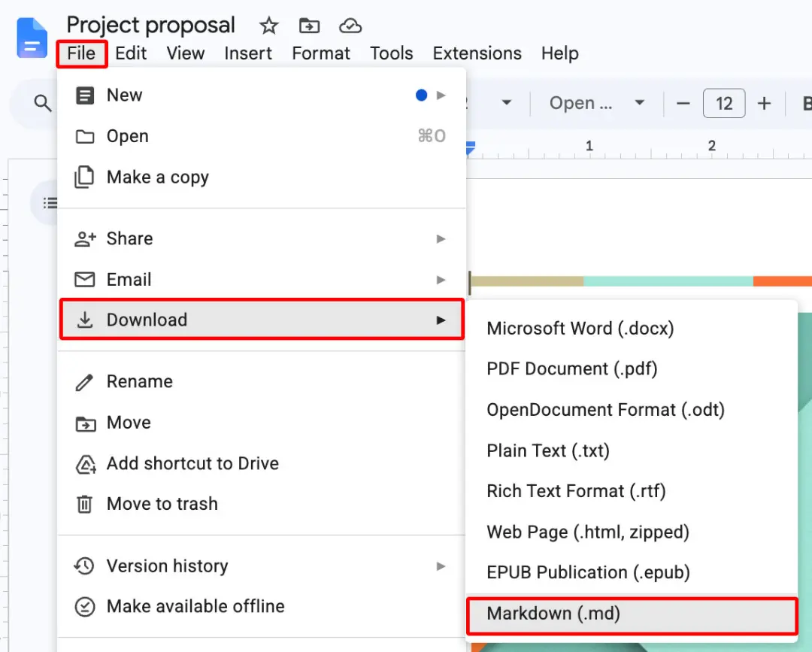
Task: Download as PDF Document (.pdf)
Action: (x=632, y=368)
